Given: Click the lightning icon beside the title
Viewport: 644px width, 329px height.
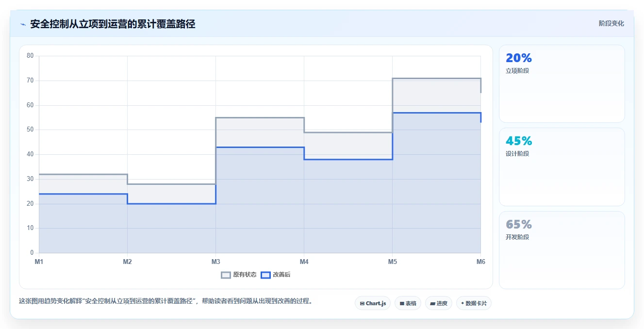Looking at the screenshot, I should (x=23, y=24).
